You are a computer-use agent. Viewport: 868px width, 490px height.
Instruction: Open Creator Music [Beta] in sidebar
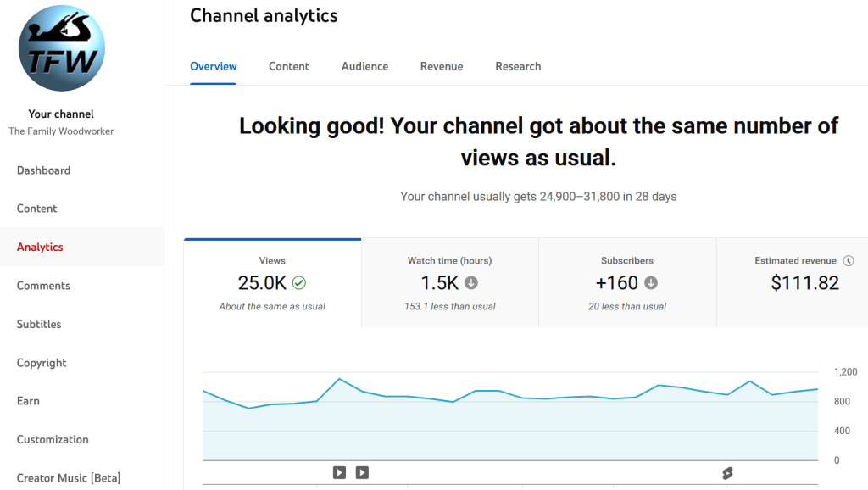click(69, 478)
